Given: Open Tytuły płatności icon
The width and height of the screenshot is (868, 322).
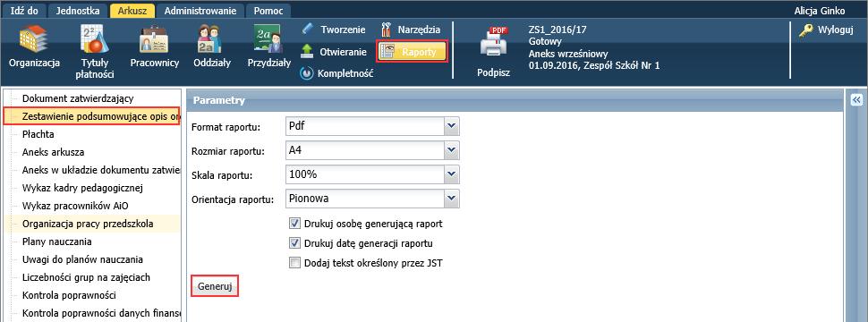Looking at the screenshot, I should [x=94, y=38].
